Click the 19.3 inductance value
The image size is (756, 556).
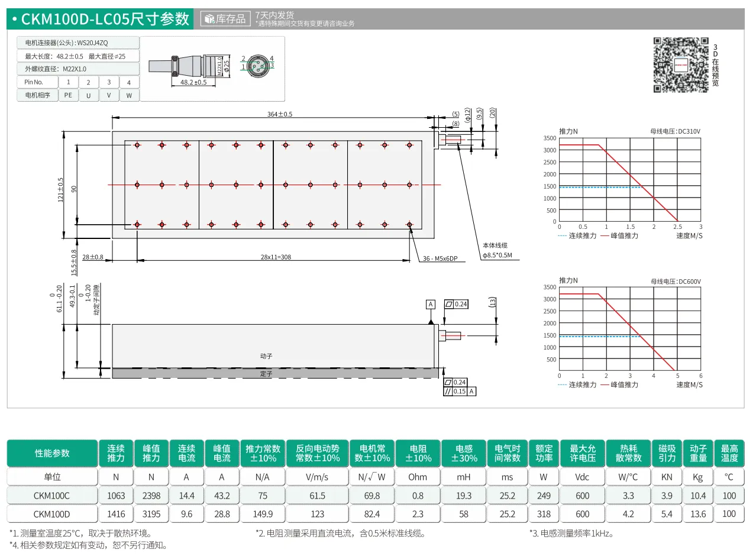click(x=464, y=495)
